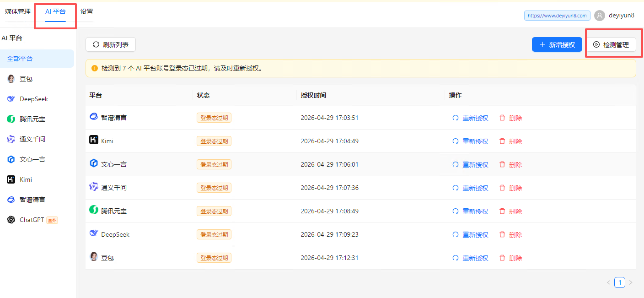Click reauthorize refresh icon in 智谱清言 row
This screenshot has width=644, height=298.
click(456, 118)
